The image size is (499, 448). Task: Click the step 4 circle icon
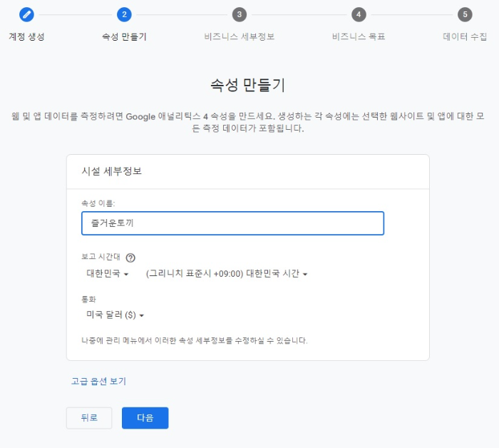(359, 15)
